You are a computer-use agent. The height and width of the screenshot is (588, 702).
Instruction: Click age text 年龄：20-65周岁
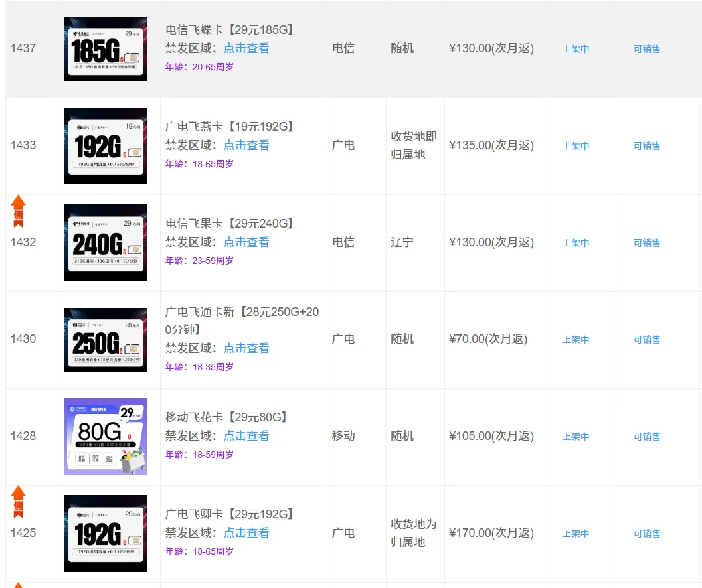point(200,67)
